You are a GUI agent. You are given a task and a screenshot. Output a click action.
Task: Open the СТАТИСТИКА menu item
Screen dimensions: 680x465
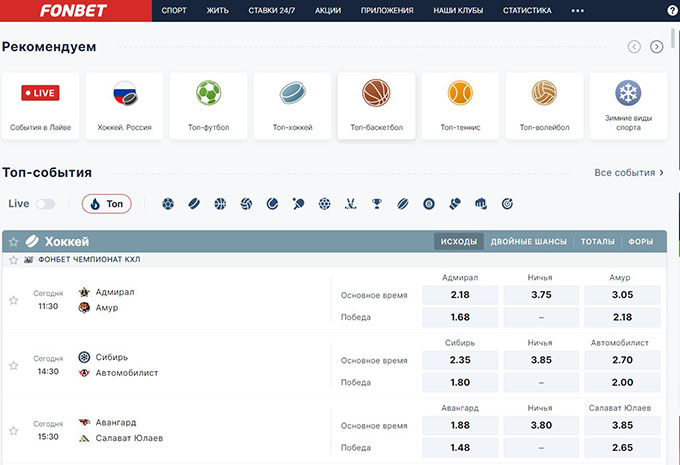[x=527, y=10]
